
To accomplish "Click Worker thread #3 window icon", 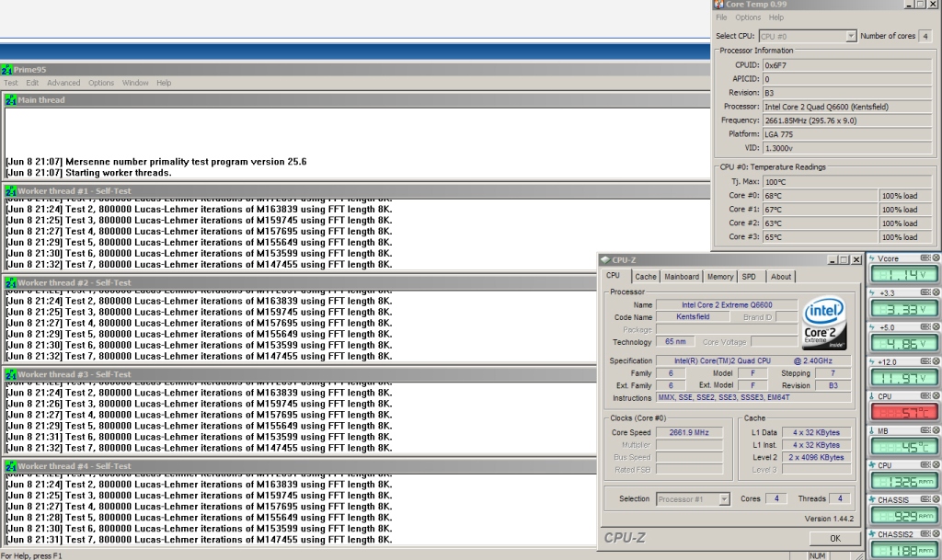I will point(11,374).
